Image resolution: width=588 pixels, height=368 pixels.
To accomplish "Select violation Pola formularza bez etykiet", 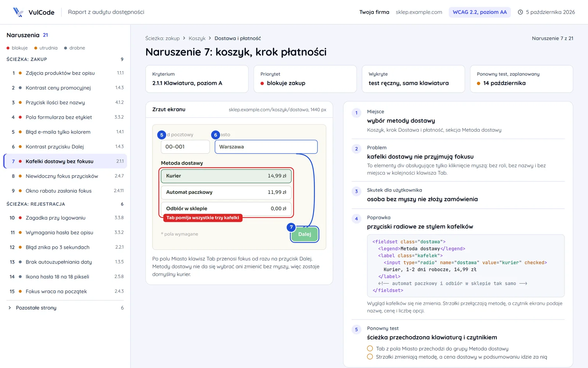I will [65, 117].
